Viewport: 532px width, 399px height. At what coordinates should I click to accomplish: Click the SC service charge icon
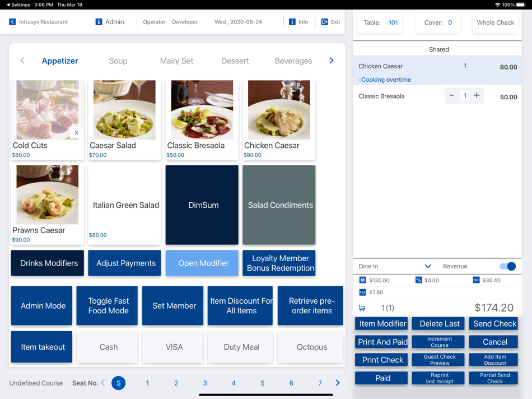[477, 280]
